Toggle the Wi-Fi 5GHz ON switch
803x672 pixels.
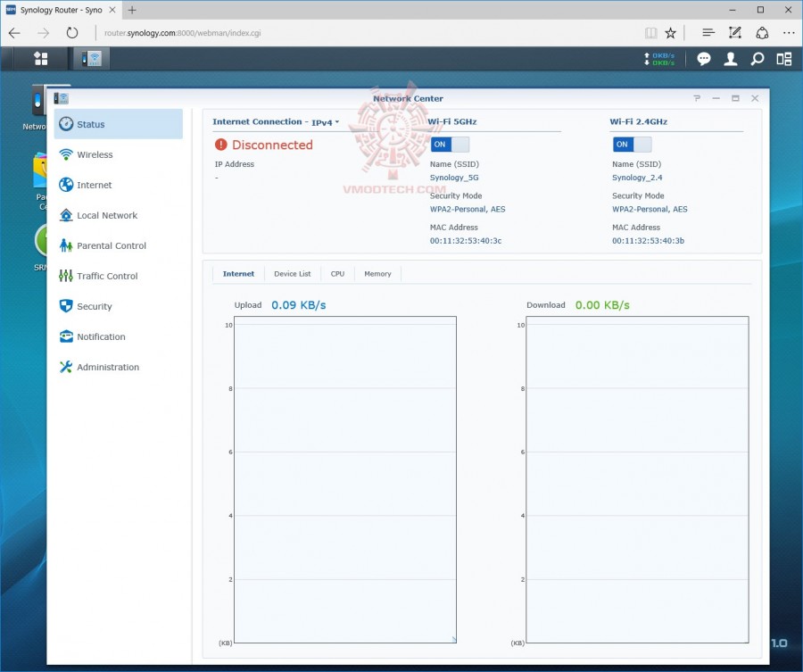[x=450, y=145]
